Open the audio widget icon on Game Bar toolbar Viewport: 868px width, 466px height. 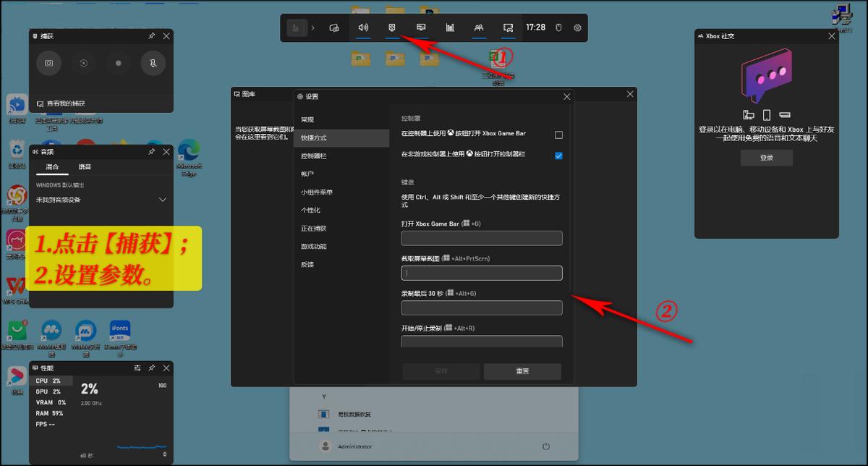(363, 27)
